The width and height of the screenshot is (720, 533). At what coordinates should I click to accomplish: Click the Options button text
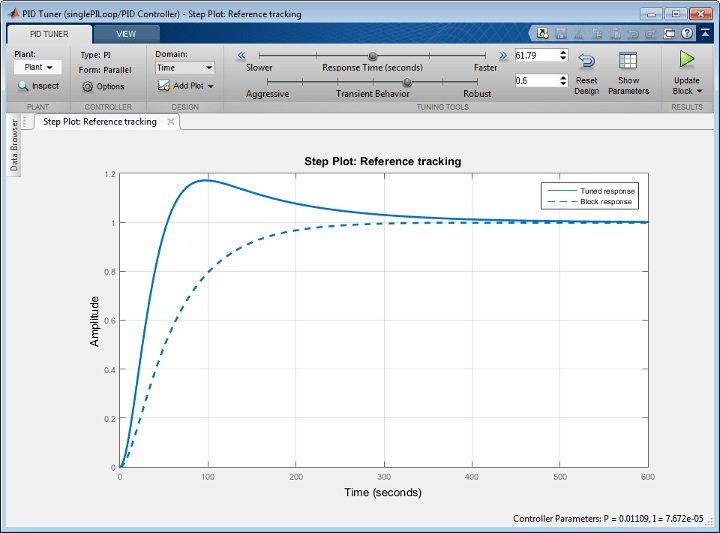pyautogui.click(x=110, y=86)
